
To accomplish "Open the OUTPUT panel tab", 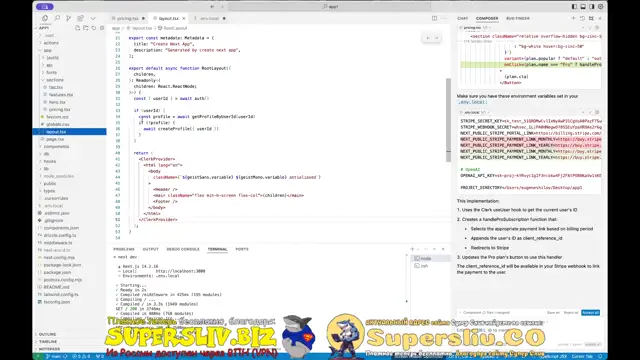I will 150,249.
